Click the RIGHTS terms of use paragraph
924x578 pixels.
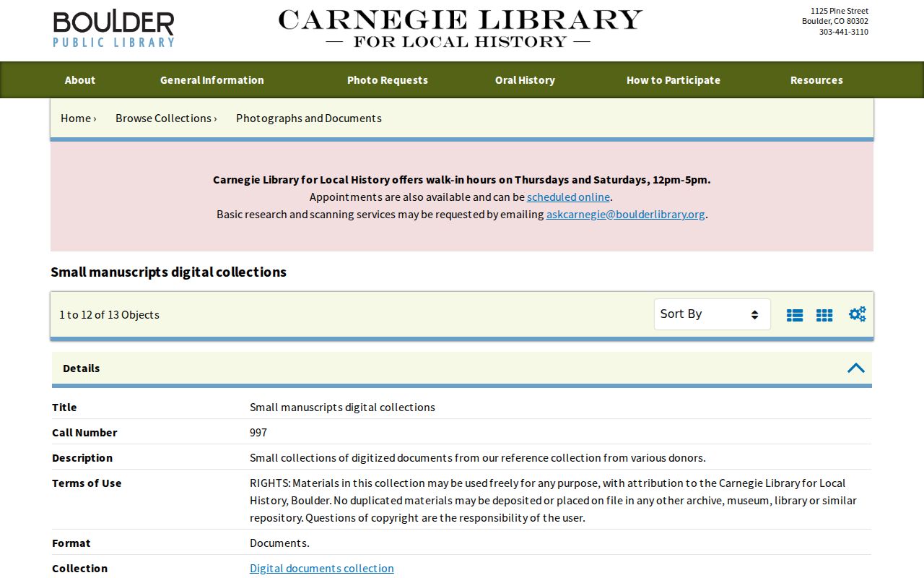pos(553,501)
